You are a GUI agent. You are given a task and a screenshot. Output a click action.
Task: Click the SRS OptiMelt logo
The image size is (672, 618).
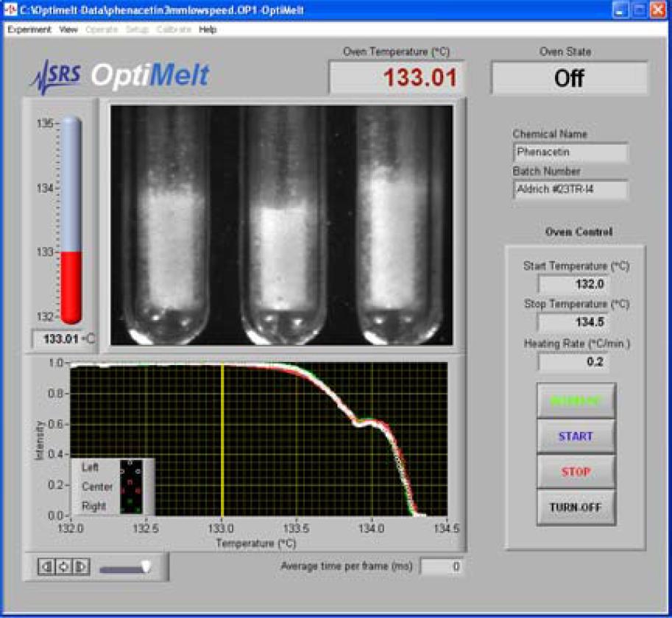click(119, 77)
